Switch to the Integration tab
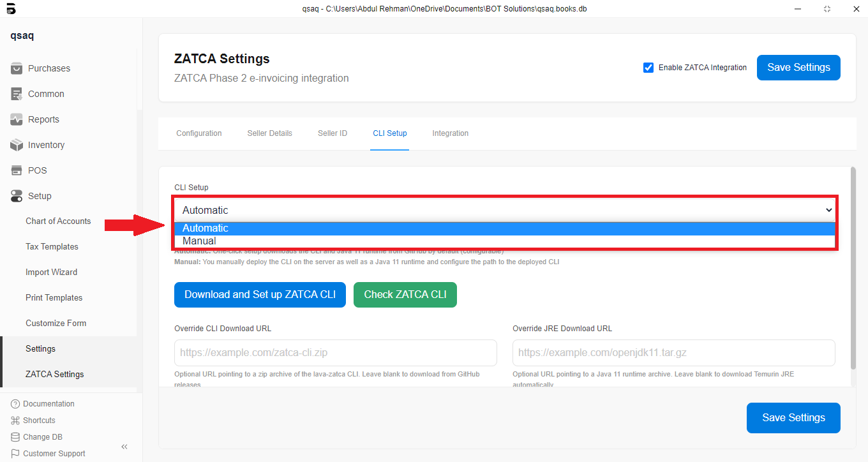 point(450,133)
